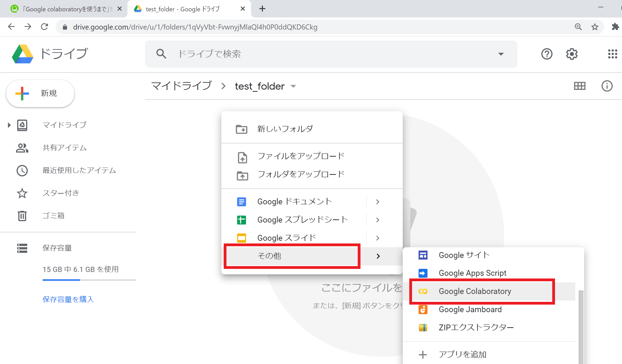The image size is (622, 364).
Task: Select Google Apps Script from submenu
Action: tap(489, 273)
